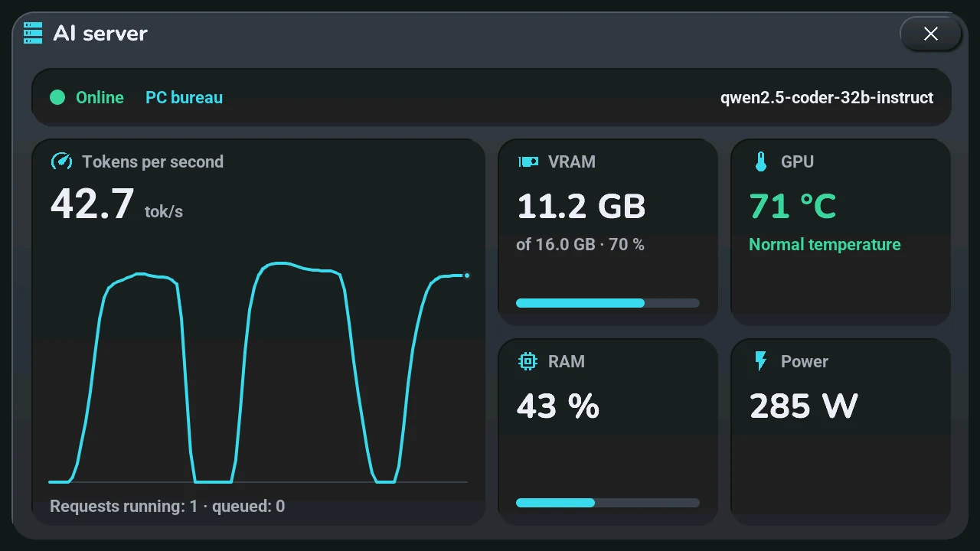Click the GPU thermometer icon
980x551 pixels.
(x=760, y=161)
